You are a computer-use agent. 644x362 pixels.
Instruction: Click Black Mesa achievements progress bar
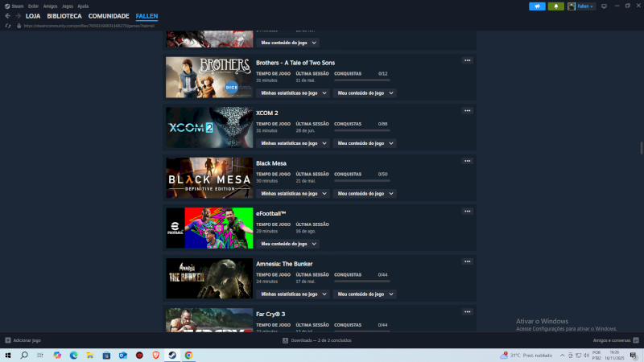(361, 180)
